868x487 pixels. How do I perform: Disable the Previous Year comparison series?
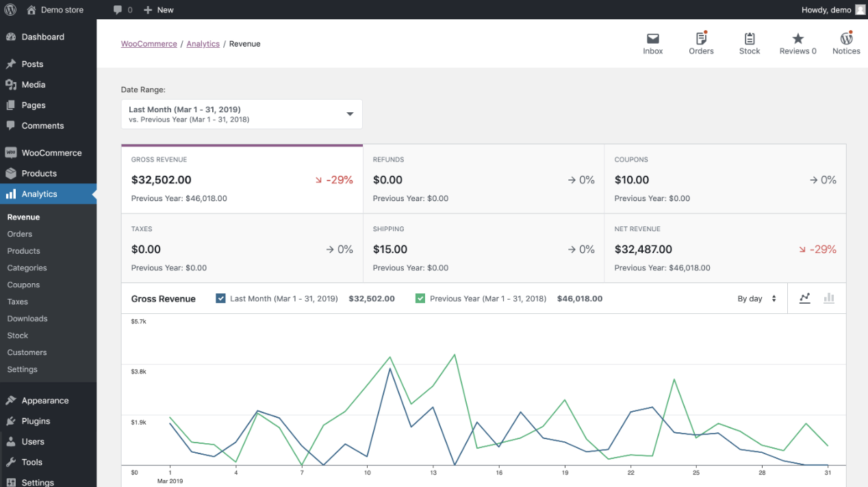point(420,298)
